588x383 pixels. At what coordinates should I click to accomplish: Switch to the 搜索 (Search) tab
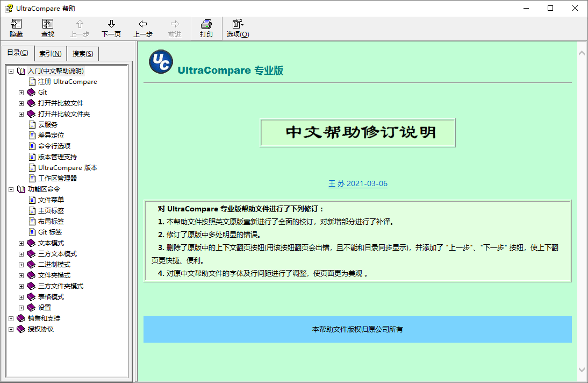pos(83,53)
